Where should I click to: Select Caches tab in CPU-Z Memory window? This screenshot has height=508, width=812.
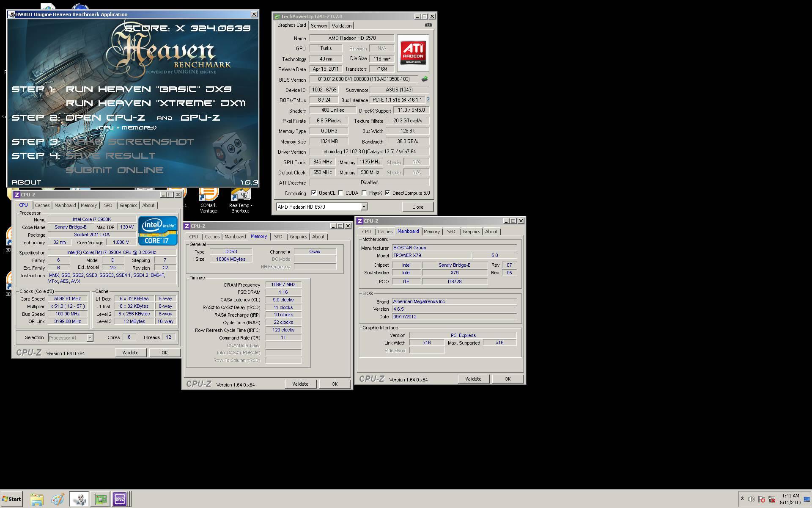point(212,237)
